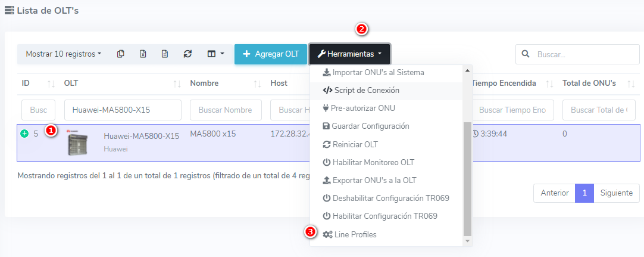Viewport: 644px width, 257px height.
Task: Go to the "Siguiente" pagination page
Action: [x=617, y=193]
